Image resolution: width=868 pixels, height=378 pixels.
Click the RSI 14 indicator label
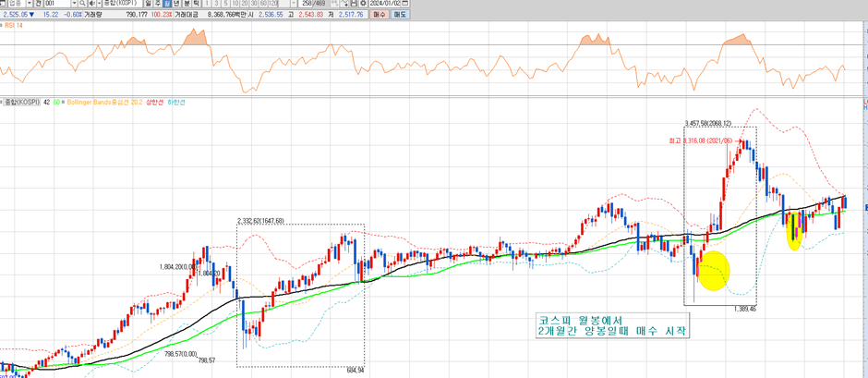click(x=13, y=25)
